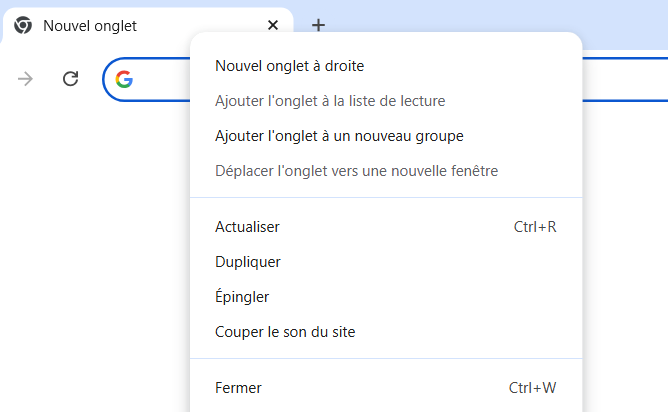668x412 pixels.
Task: Reload the page using the toolbar icon
Action: coord(70,79)
